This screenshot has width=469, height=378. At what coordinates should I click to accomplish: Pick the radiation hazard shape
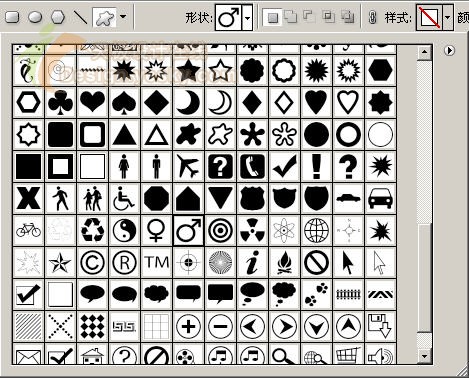pos(252,230)
